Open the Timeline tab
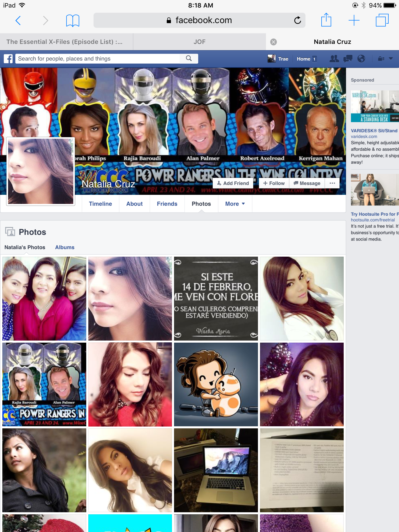The height and width of the screenshot is (532, 399). pos(101,204)
